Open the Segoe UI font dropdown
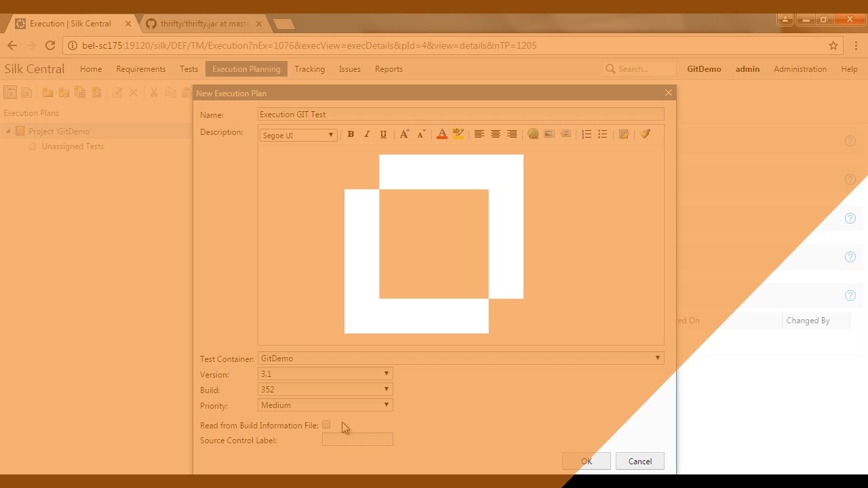Viewport: 868px width, 488px height. (x=298, y=135)
